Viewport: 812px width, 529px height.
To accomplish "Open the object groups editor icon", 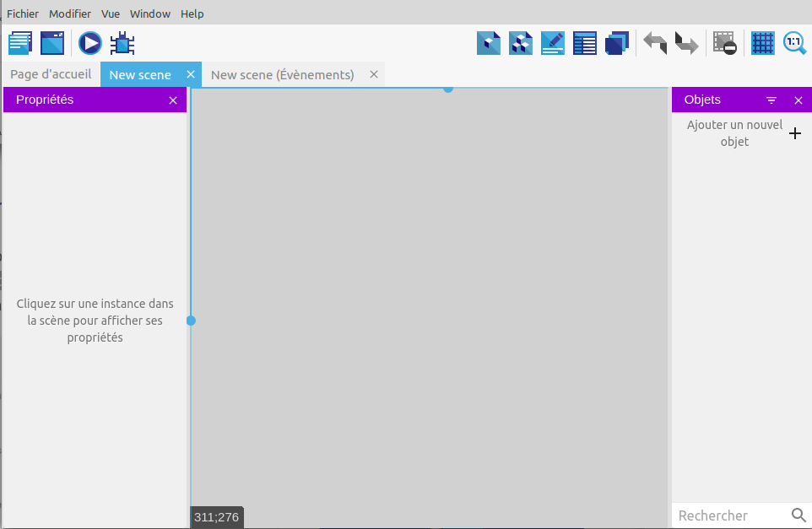I will 521,43.
